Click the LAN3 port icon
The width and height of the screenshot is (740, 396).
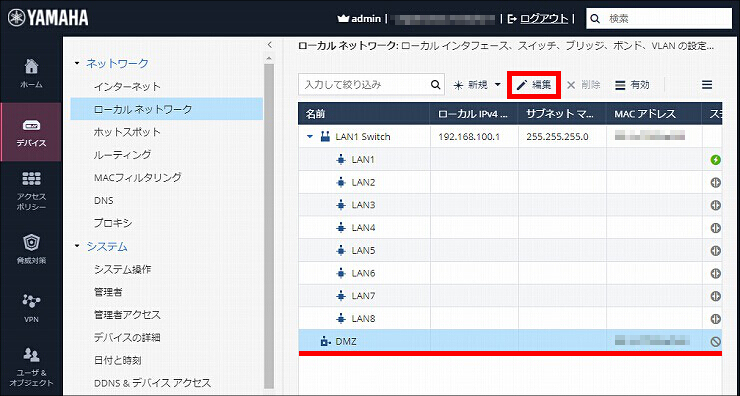[x=341, y=205]
